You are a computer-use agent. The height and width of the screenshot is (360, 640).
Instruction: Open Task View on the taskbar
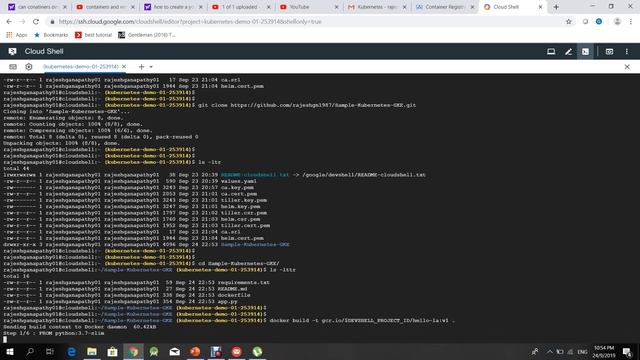pyautogui.click(x=50, y=351)
